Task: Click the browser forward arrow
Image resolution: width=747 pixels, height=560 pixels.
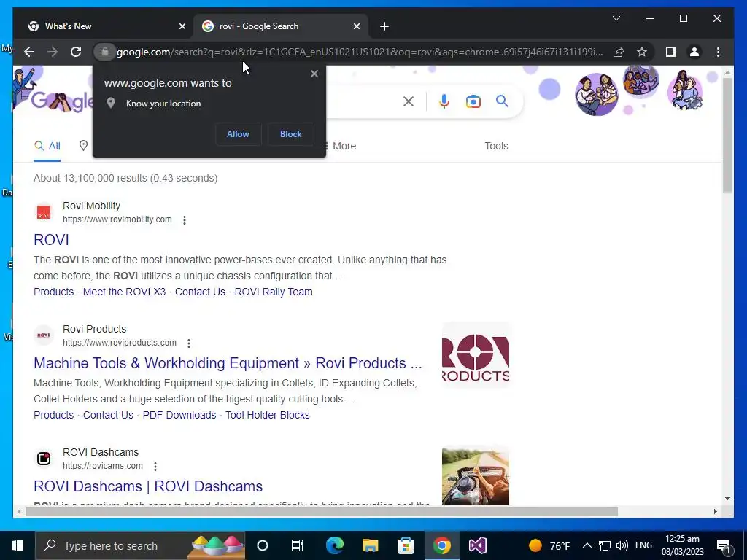Action: tap(53, 52)
